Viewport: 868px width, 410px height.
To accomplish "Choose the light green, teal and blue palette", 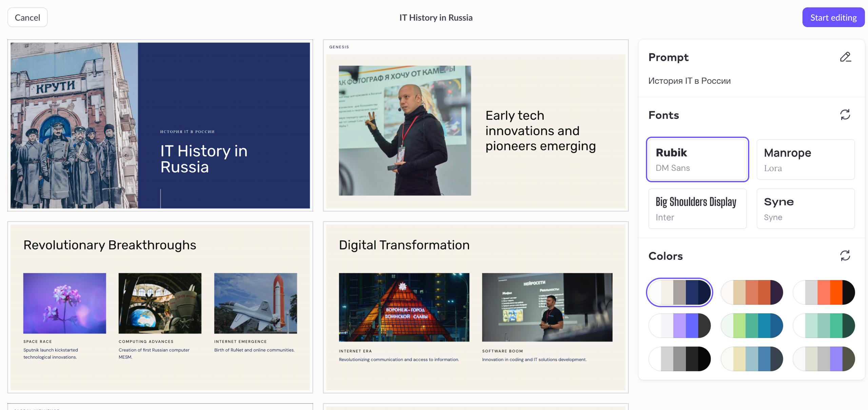I will click(x=752, y=325).
